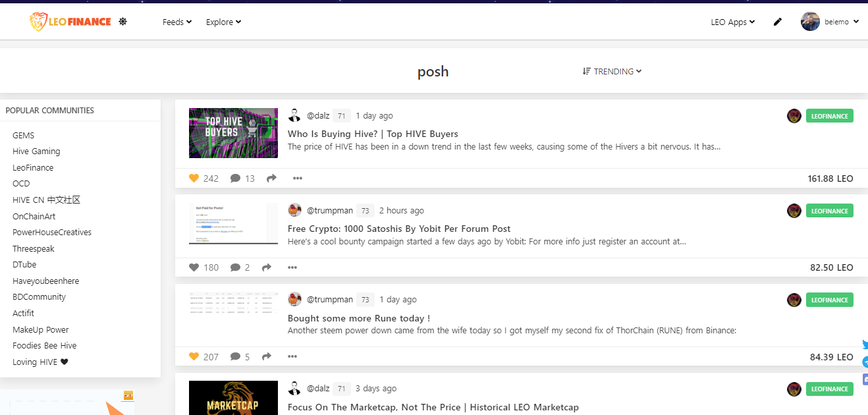The image size is (868, 415).
Task: Change sort order via TRENDING dropdown
Action: pyautogui.click(x=612, y=71)
